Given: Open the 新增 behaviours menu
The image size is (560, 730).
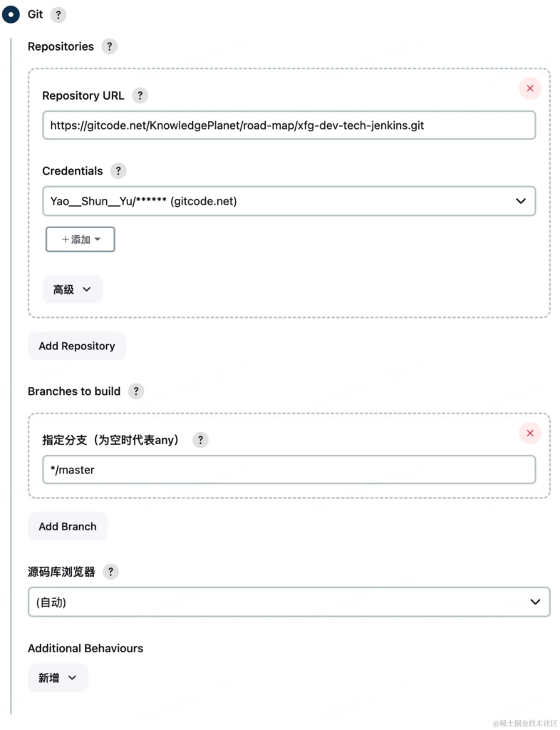Looking at the screenshot, I should [58, 678].
